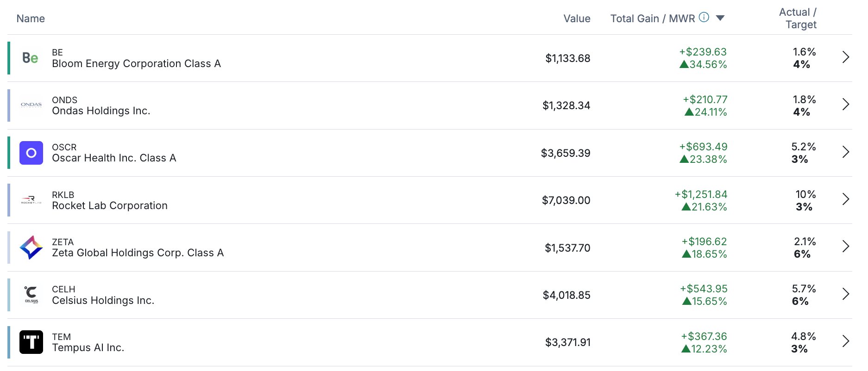868x371 pixels.
Task: Expand the Zeta Global row chevron
Action: tap(845, 247)
